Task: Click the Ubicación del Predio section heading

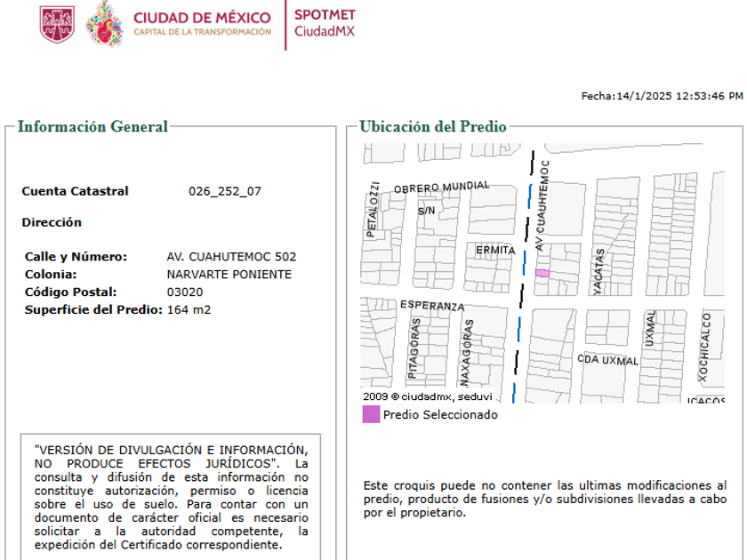Action: [x=432, y=126]
